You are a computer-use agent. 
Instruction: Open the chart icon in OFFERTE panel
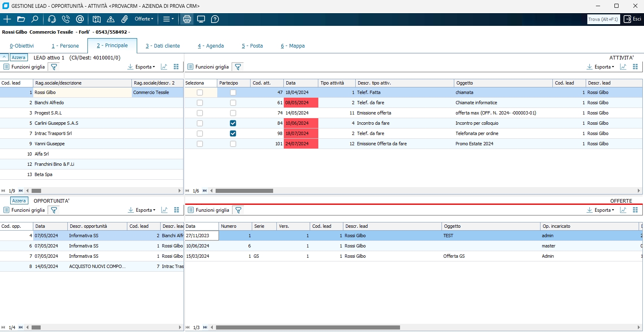click(x=623, y=210)
